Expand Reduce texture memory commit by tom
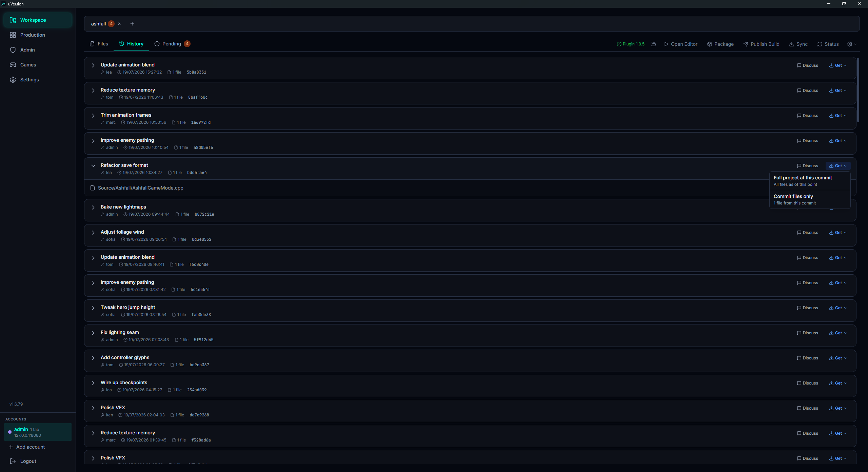 [93, 90]
